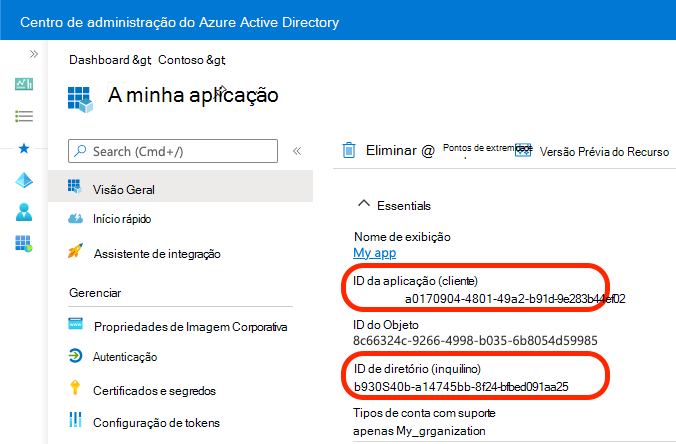676x444 pixels.
Task: Click the Essentials heading
Action: (x=404, y=206)
